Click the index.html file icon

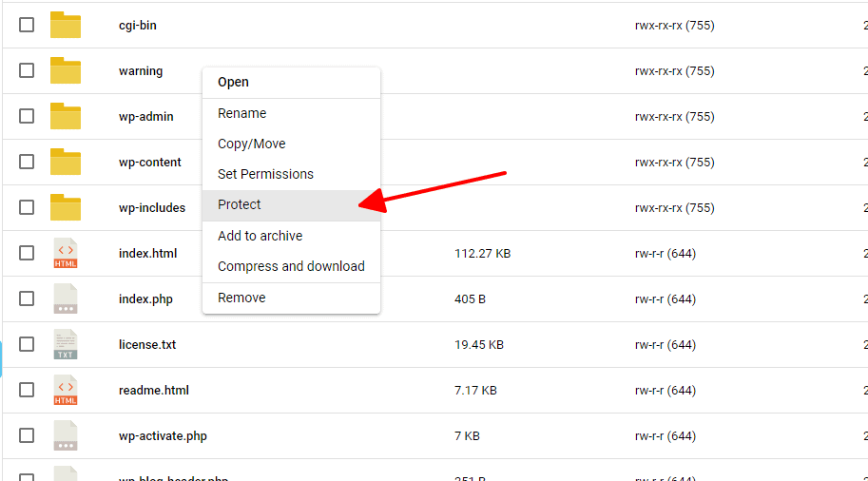click(66, 254)
